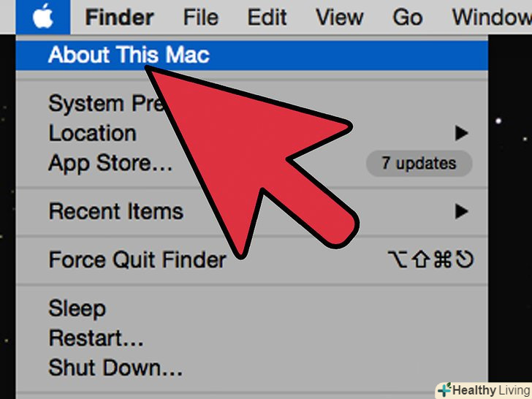Click the Healthy Living logo icon
Viewport: 532px width, 399px height.
444,389
